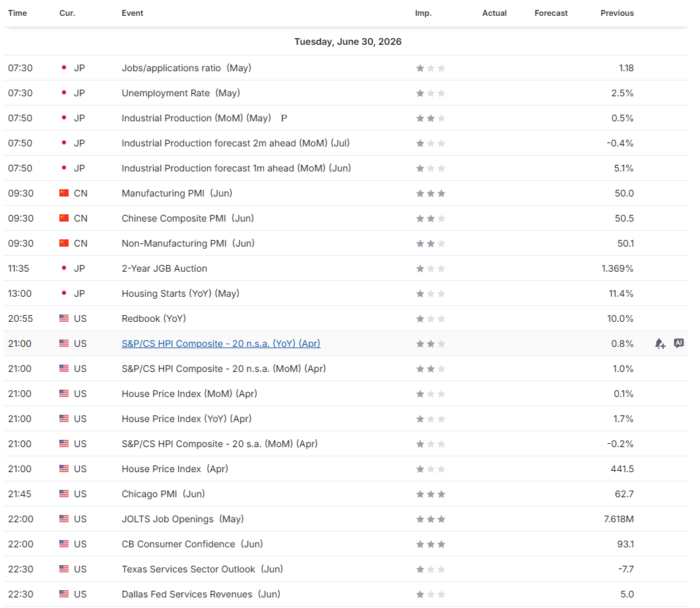Viewport: 700px width, 608px height.
Task: Click importance stars for Redbook (YoY)
Action: tap(431, 319)
